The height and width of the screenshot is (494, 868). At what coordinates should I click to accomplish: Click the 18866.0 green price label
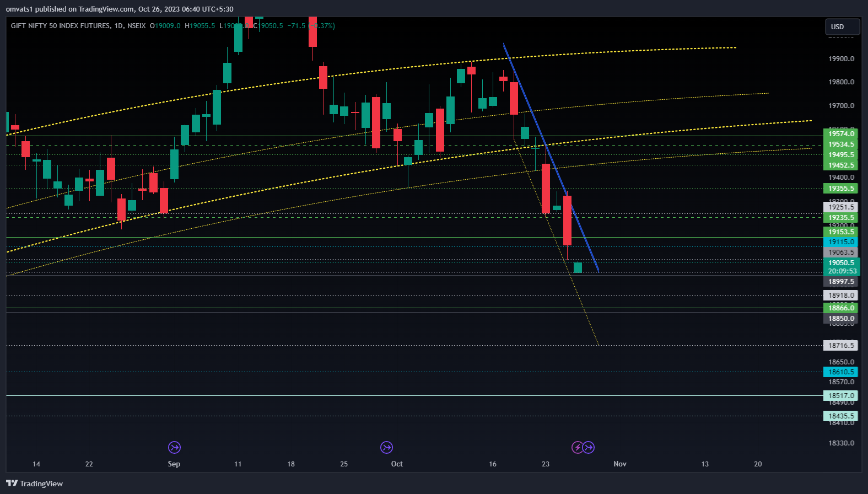841,308
